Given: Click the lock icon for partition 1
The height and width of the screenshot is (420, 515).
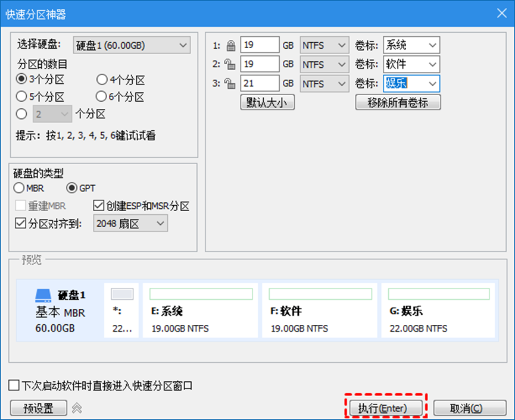Looking at the screenshot, I should 230,45.
